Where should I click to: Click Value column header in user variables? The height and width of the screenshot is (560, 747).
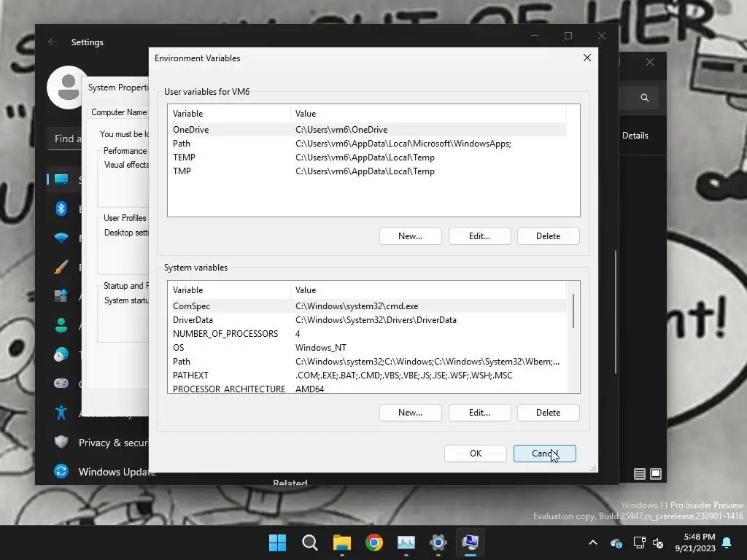pyautogui.click(x=428, y=113)
